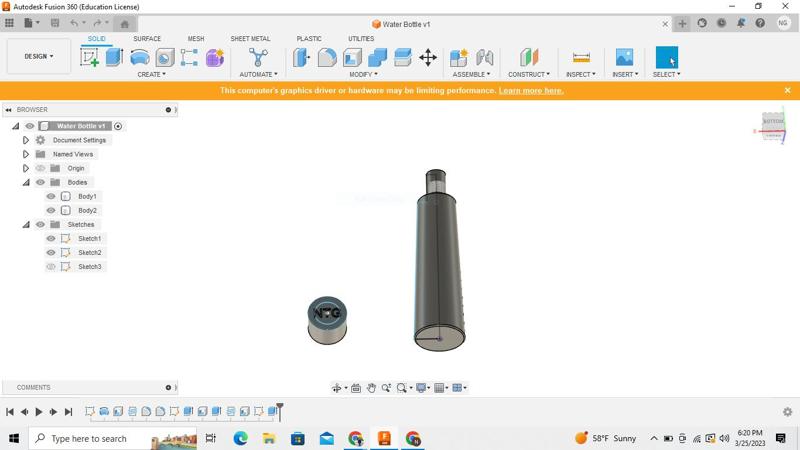Viewport: 800px width, 450px height.
Task: Switch to the Sheet Metal tab
Action: (250, 39)
